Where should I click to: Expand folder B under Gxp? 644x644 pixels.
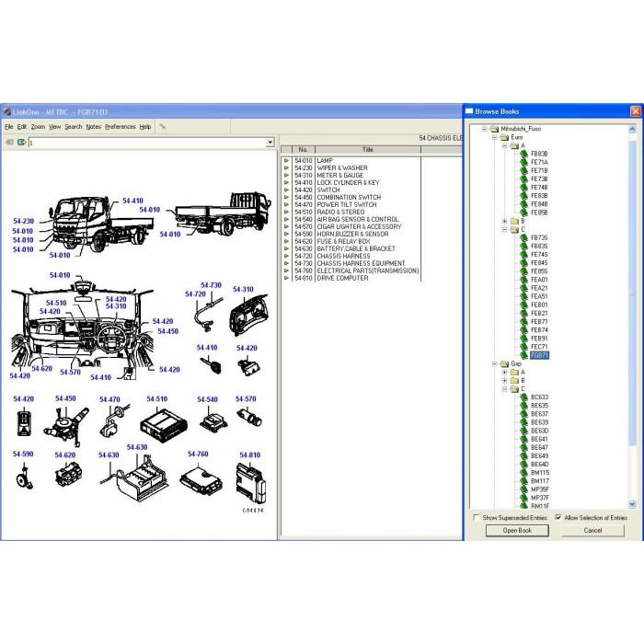tap(505, 380)
